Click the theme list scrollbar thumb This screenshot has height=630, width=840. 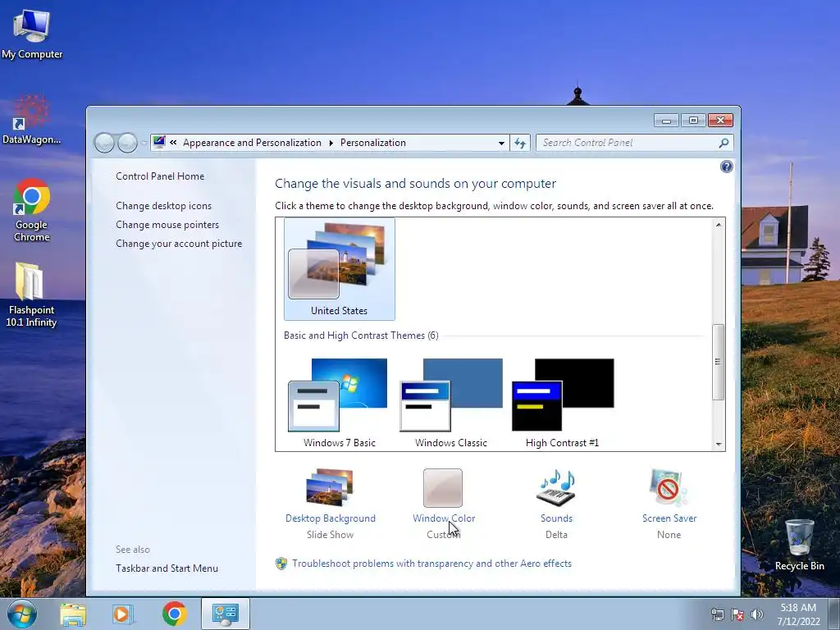pos(719,362)
